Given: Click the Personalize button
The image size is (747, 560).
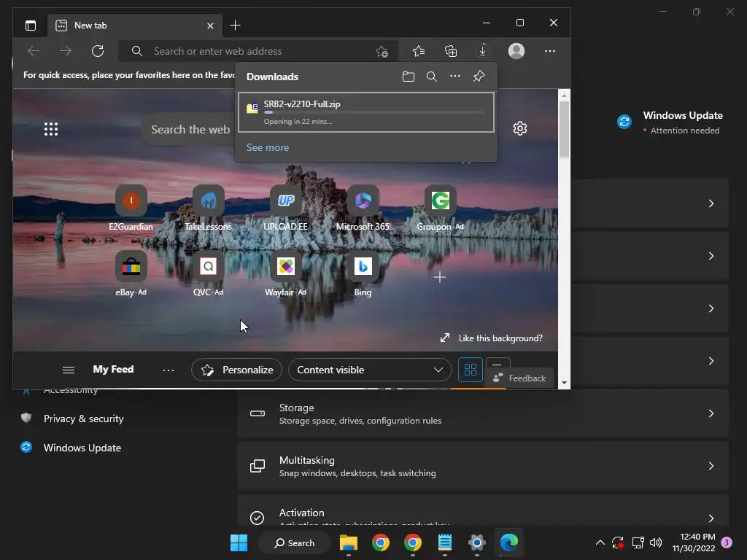Looking at the screenshot, I should (x=237, y=370).
